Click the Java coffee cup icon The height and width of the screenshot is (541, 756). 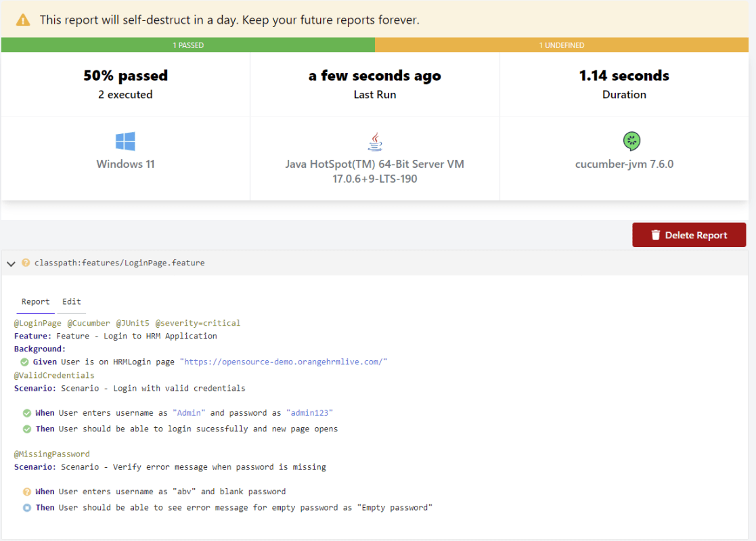(374, 142)
